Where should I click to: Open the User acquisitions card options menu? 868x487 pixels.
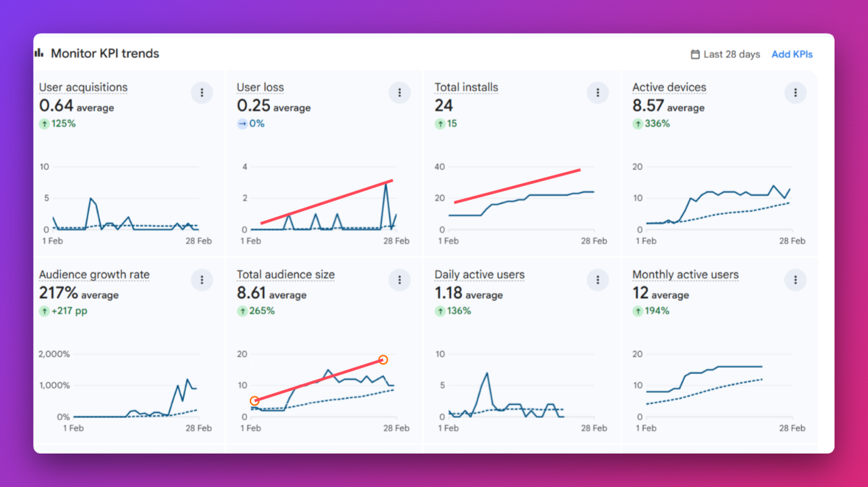[202, 93]
